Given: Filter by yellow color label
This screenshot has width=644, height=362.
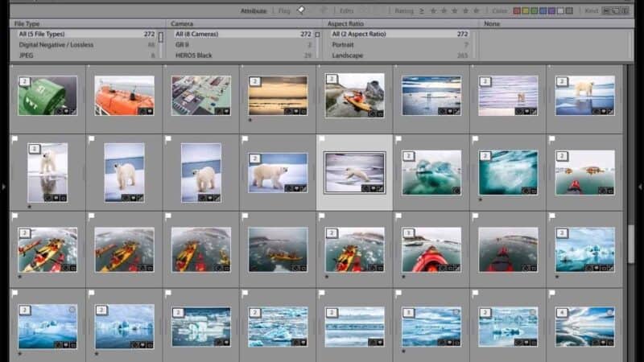Looking at the screenshot, I should pyautogui.click(x=526, y=10).
